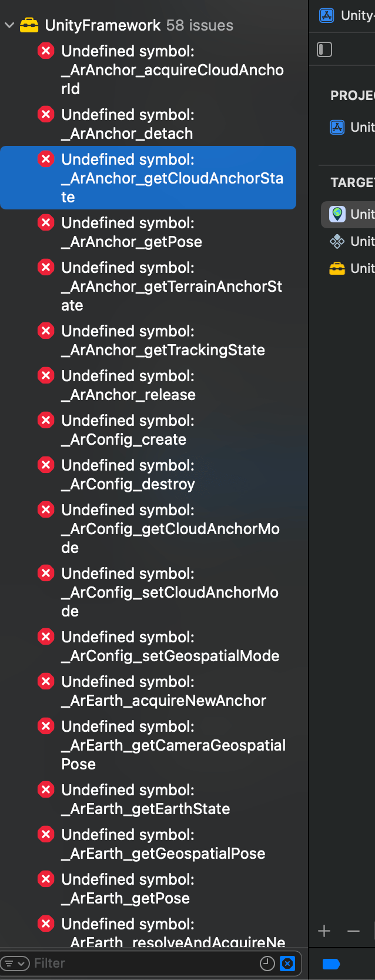Toggle showing only error issues in filter bar

(287, 963)
